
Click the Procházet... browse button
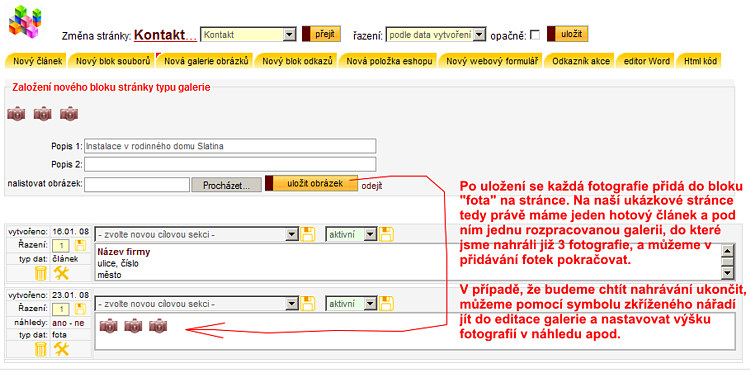[226, 185]
